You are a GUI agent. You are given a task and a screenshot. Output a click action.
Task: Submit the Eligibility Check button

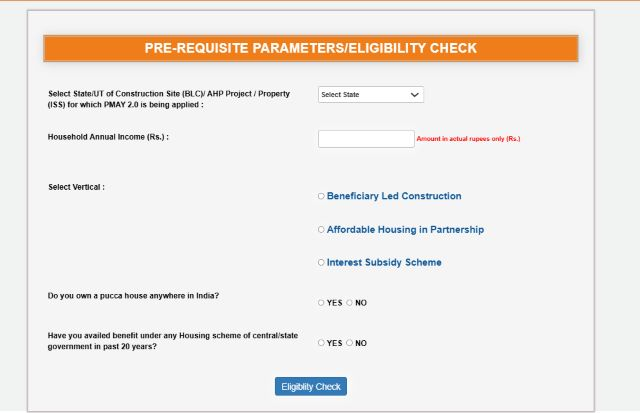coord(311,386)
